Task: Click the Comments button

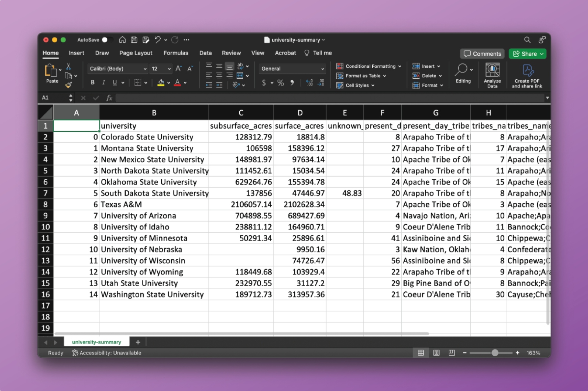Action: coord(482,54)
